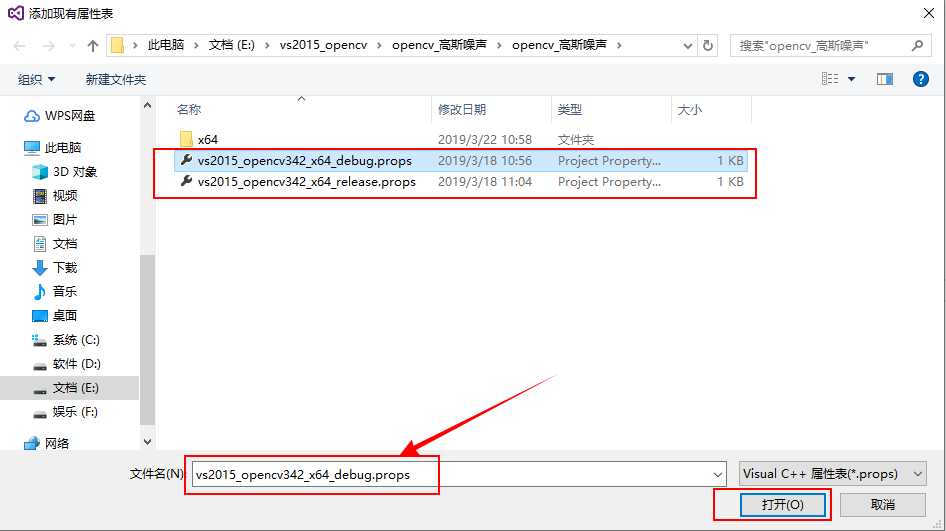The width and height of the screenshot is (946, 531).
Task: Click 此电脑 in the address path
Action: (x=166, y=45)
